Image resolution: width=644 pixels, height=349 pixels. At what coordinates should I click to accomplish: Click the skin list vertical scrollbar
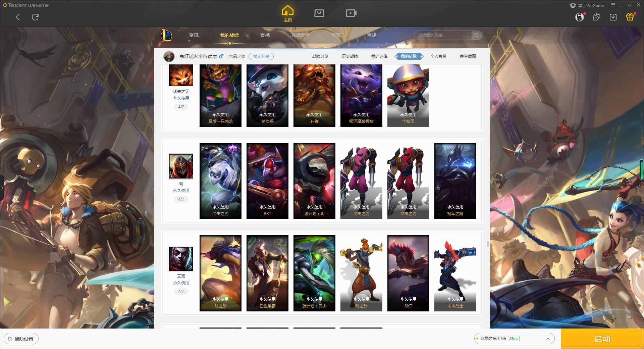(488, 243)
